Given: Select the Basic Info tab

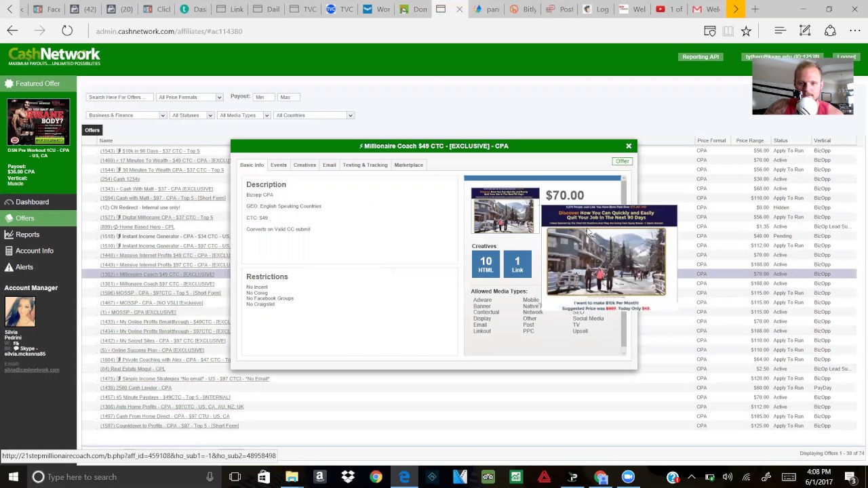Looking at the screenshot, I should tap(252, 165).
